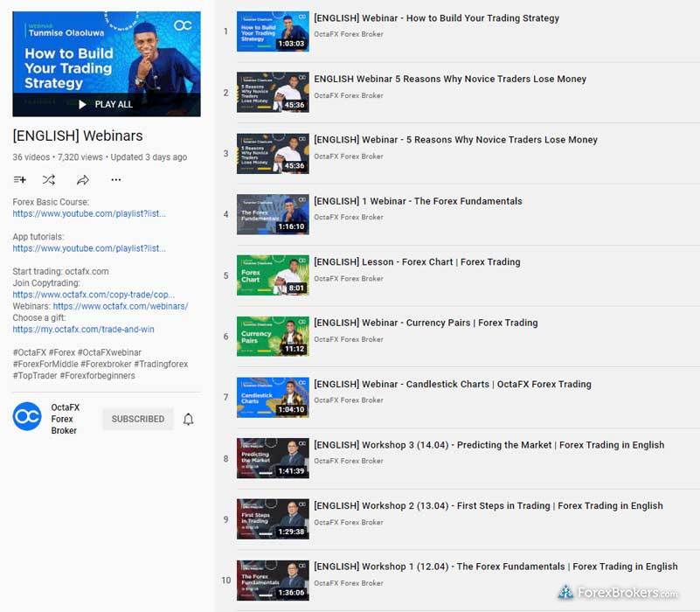Viewport: 700px width, 612px height.
Task: Open thumbnail of video number 3
Action: pos(273,154)
